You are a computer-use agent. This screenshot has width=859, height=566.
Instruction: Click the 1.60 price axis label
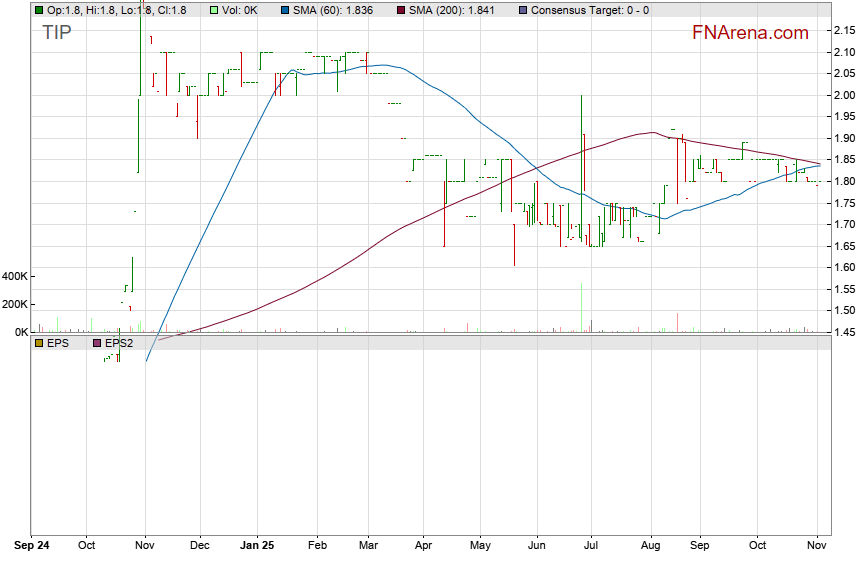click(843, 268)
